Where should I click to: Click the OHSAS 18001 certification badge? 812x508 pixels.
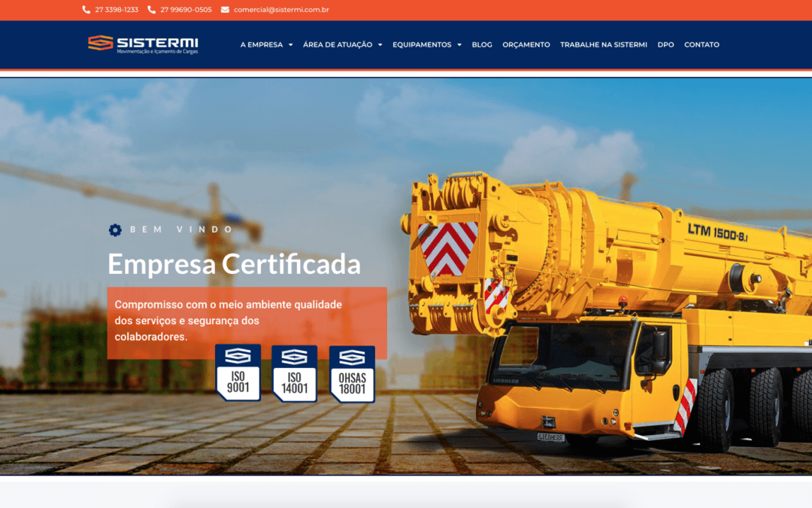coord(352,374)
